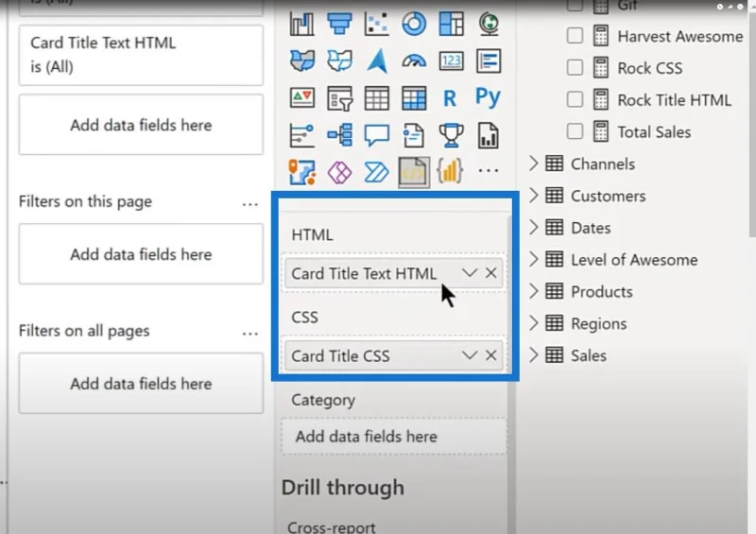
Task: Open the Card Title Text HTML filter card
Action: [141, 55]
